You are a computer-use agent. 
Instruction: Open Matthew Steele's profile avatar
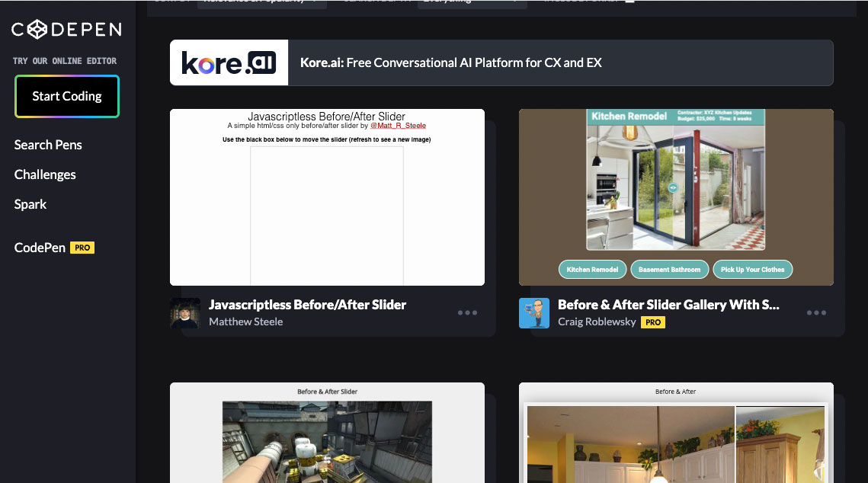click(x=184, y=313)
